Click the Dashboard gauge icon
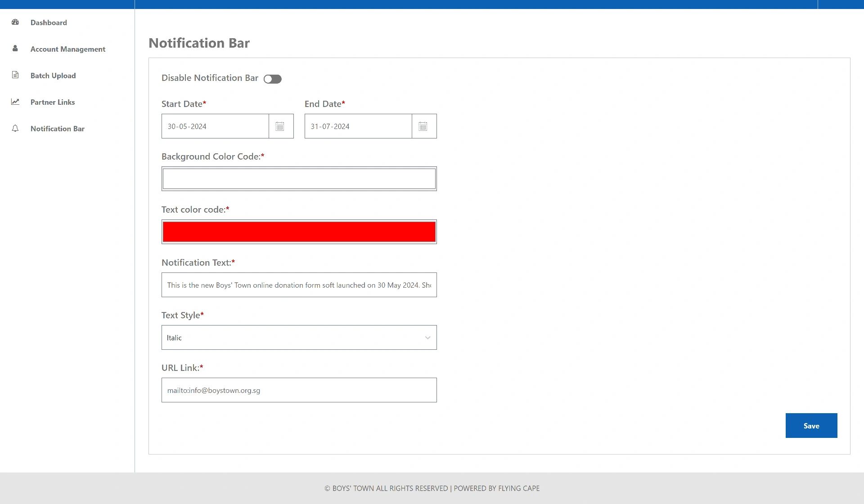Viewport: 864px width, 504px height. pyautogui.click(x=15, y=22)
